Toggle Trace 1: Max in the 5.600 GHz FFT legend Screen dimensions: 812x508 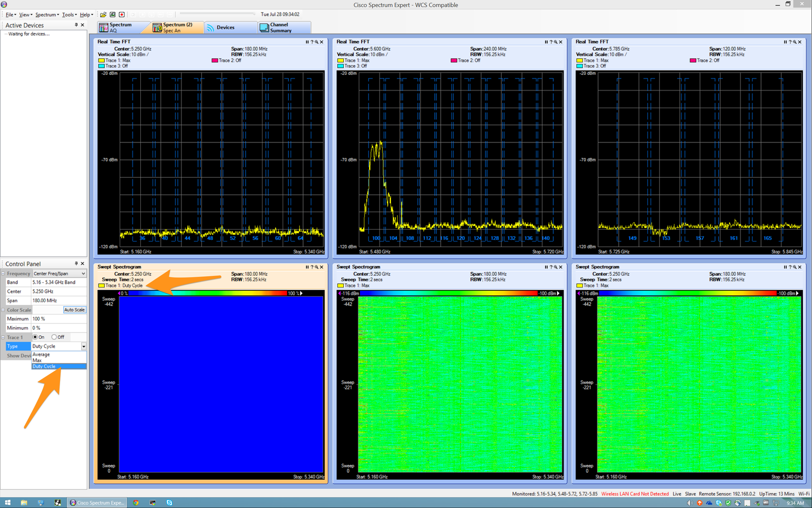click(x=353, y=61)
